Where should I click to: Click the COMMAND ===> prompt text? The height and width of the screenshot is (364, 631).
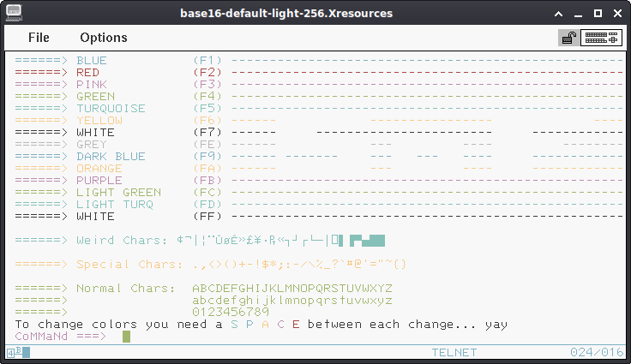click(x=61, y=337)
